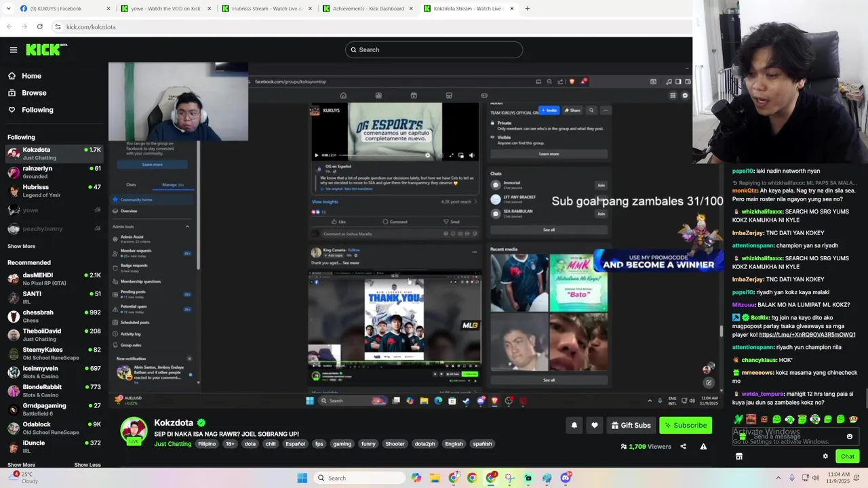Open the Kick hamburger sidebar menu

click(13, 49)
